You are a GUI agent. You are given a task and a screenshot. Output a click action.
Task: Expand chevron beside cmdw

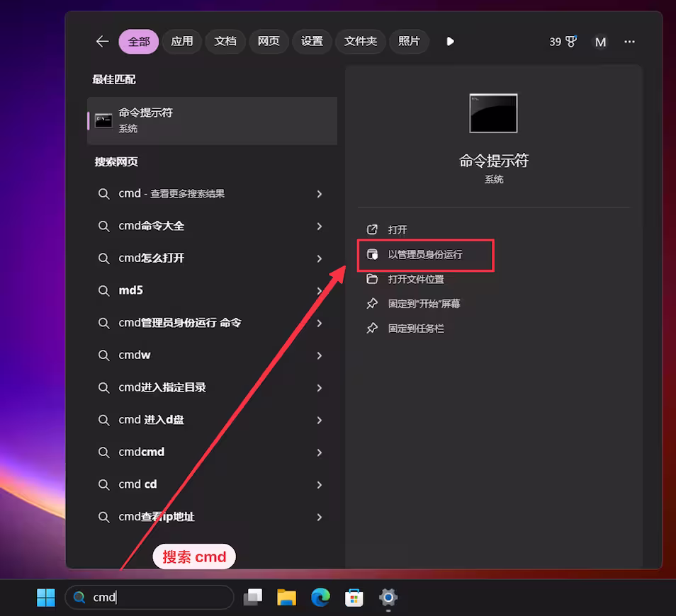point(320,355)
